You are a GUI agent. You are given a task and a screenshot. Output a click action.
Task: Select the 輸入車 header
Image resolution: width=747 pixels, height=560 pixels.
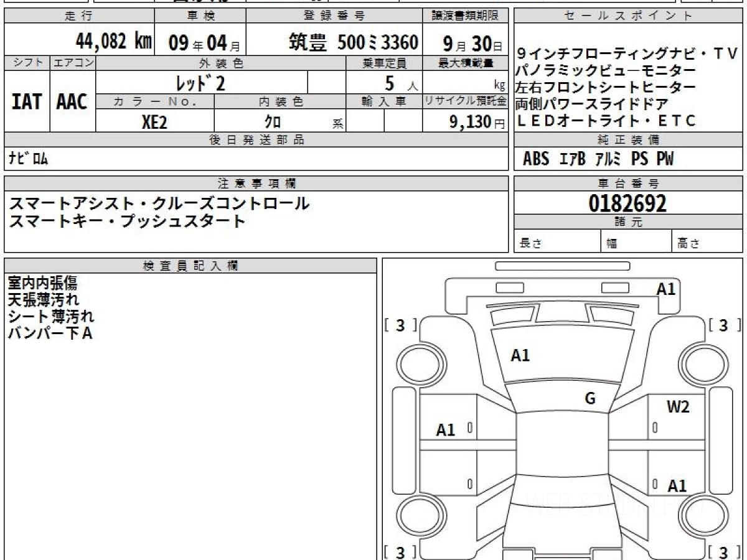tap(384, 101)
